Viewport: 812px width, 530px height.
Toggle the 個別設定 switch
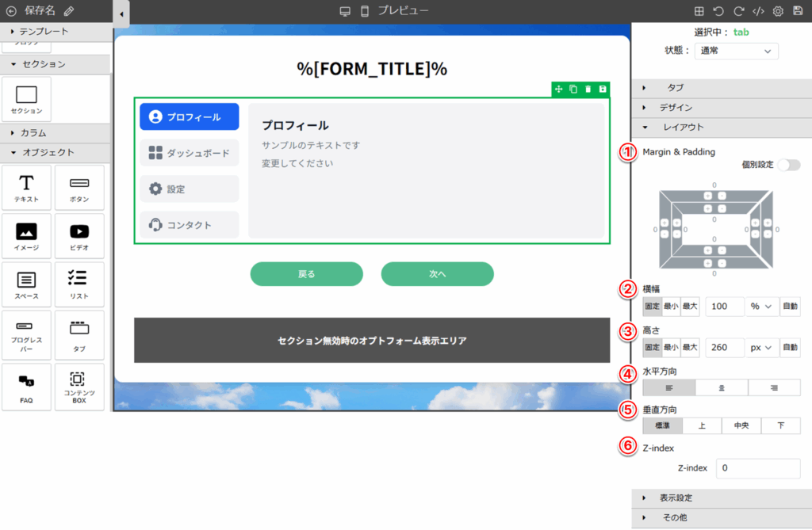pos(788,165)
